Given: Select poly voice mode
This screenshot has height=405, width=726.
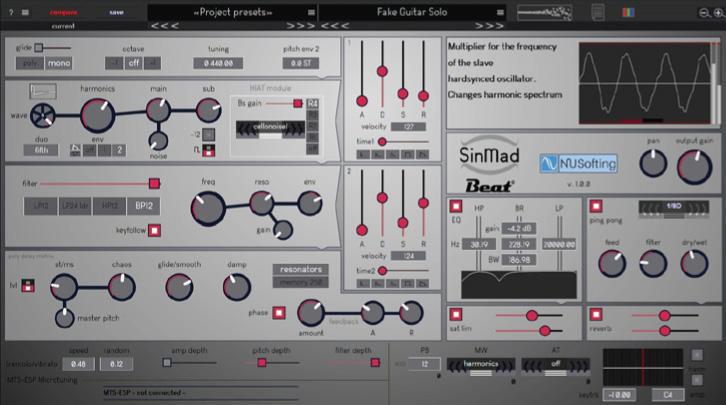Looking at the screenshot, I should [30, 63].
